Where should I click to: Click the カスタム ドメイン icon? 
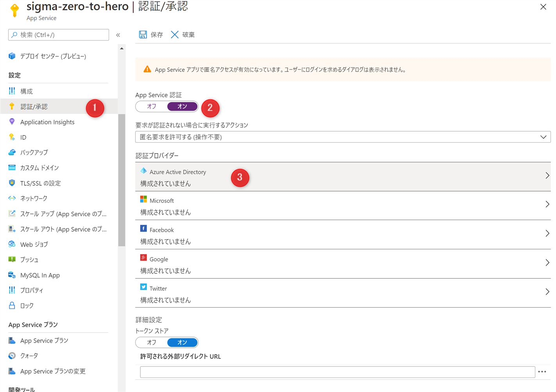click(12, 168)
